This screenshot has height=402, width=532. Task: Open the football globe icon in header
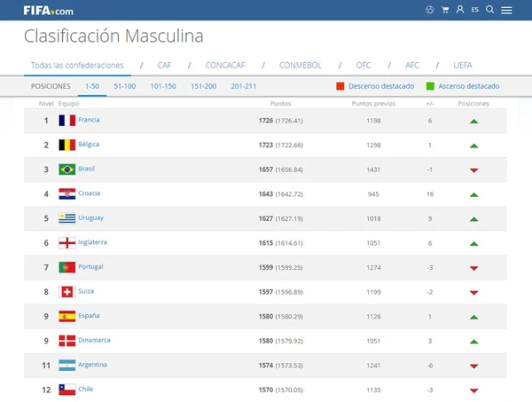tap(429, 10)
